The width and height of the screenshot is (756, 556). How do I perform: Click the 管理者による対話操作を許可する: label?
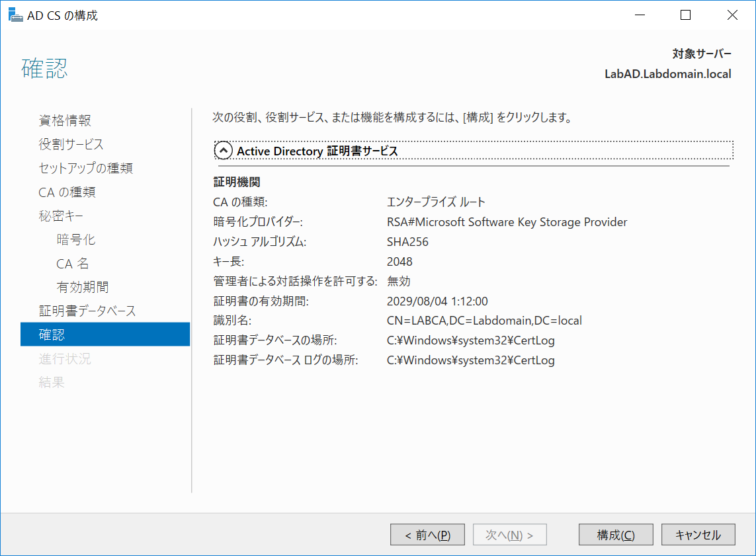pos(295,282)
